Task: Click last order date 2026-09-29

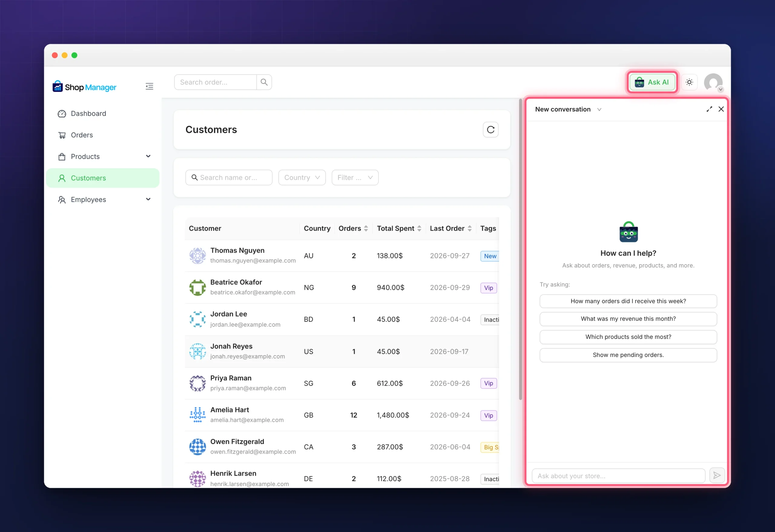Action: 450,287
